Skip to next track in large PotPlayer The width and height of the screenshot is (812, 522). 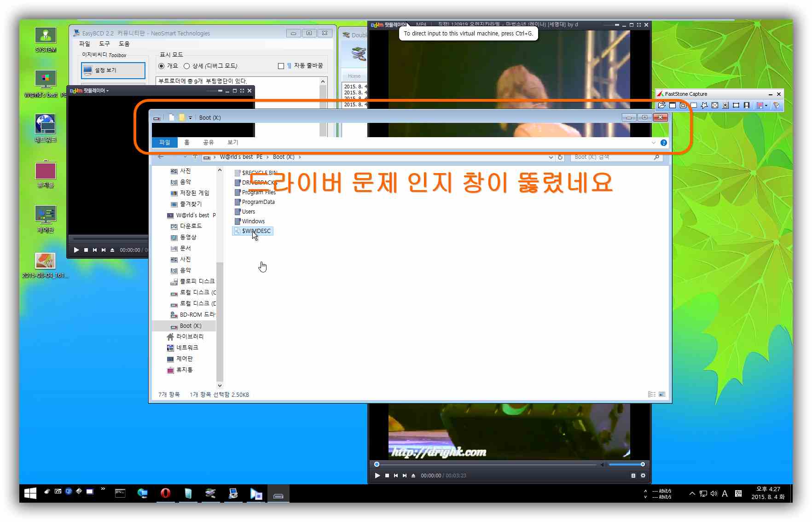(405, 476)
